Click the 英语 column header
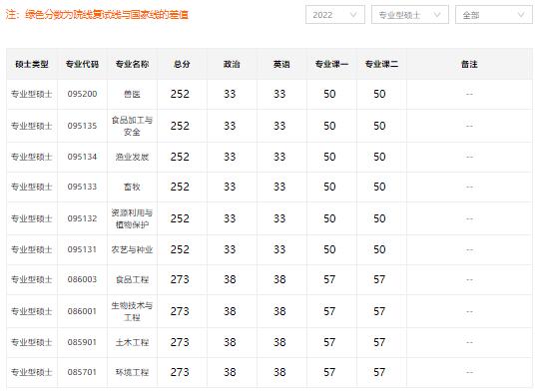The width and height of the screenshot is (538, 392). tap(281, 64)
